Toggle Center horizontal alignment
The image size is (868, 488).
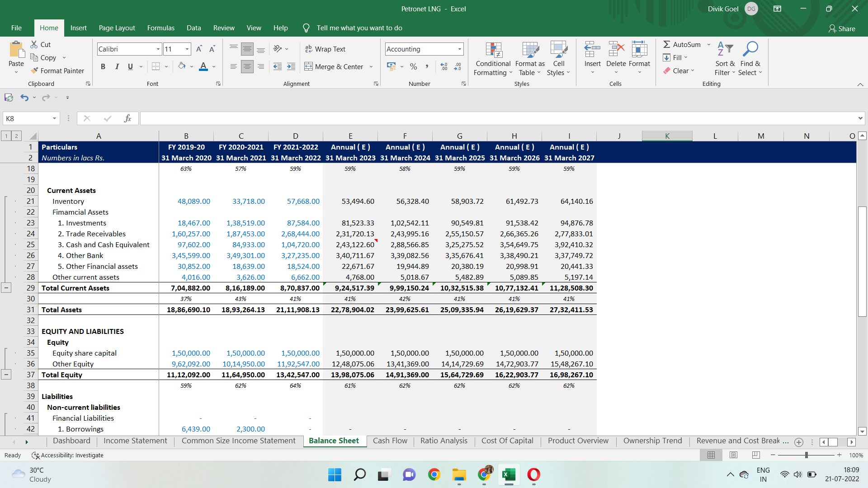pyautogui.click(x=247, y=66)
